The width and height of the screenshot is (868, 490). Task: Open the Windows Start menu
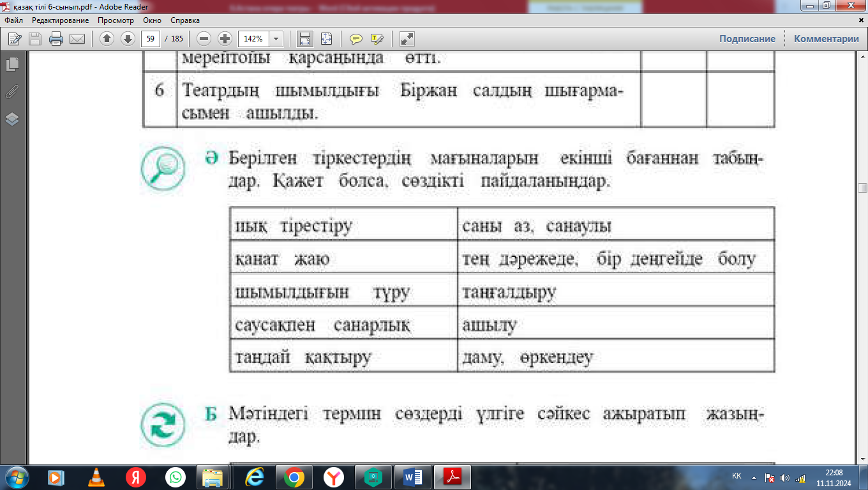pyautogui.click(x=15, y=477)
